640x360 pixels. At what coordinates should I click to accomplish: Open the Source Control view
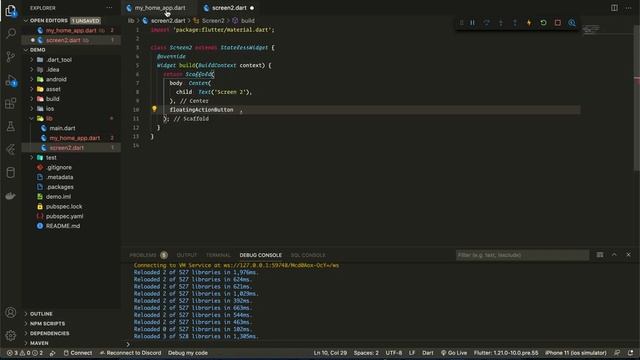tap(11, 56)
